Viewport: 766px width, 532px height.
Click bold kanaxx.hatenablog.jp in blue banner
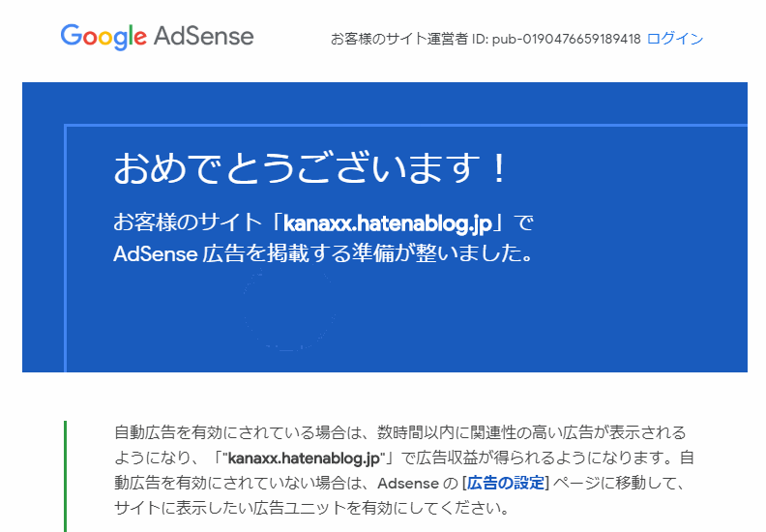click(388, 223)
